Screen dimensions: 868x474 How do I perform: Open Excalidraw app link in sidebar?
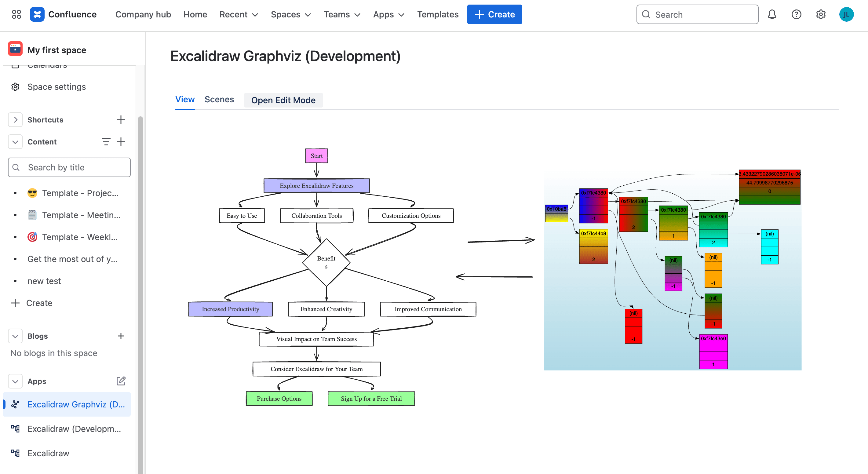coord(48,453)
